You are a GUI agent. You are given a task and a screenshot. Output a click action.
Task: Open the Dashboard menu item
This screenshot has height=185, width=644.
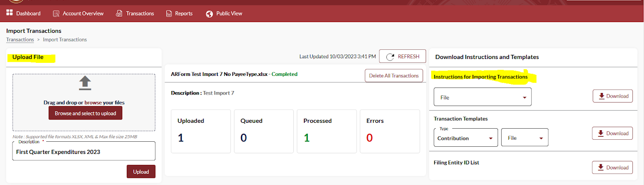[24, 14]
